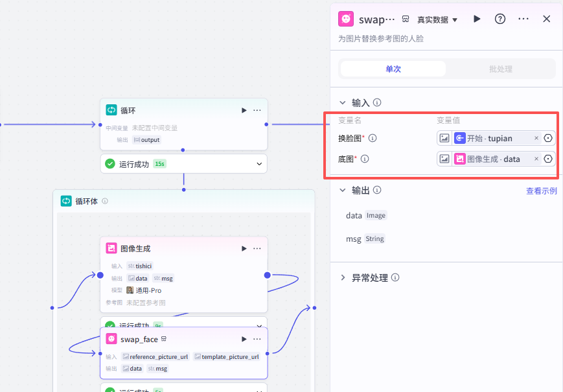Click the 循环体 loop-body icon
This screenshot has height=392, width=563.
pos(65,201)
